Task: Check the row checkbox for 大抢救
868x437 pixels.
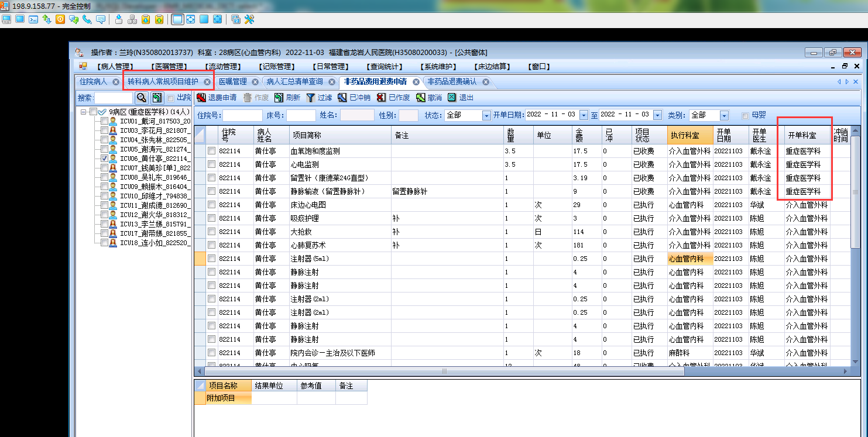Action: click(211, 232)
